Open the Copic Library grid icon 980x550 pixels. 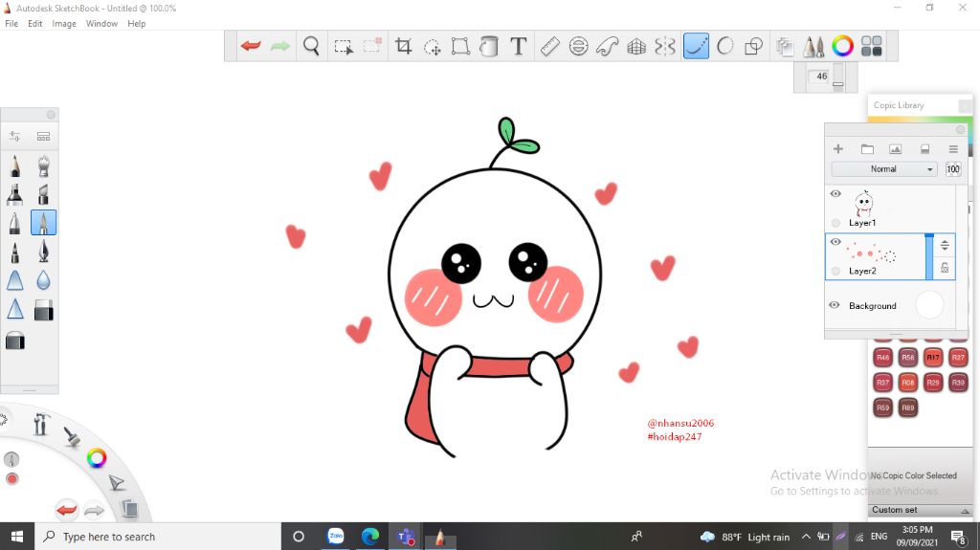pos(871,46)
